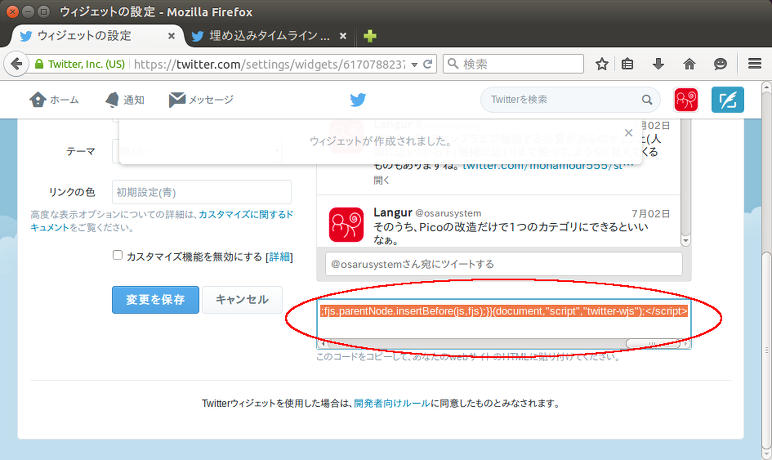Open the テーマ theme dropdown
The width and height of the screenshot is (772, 460).
[x=197, y=151]
